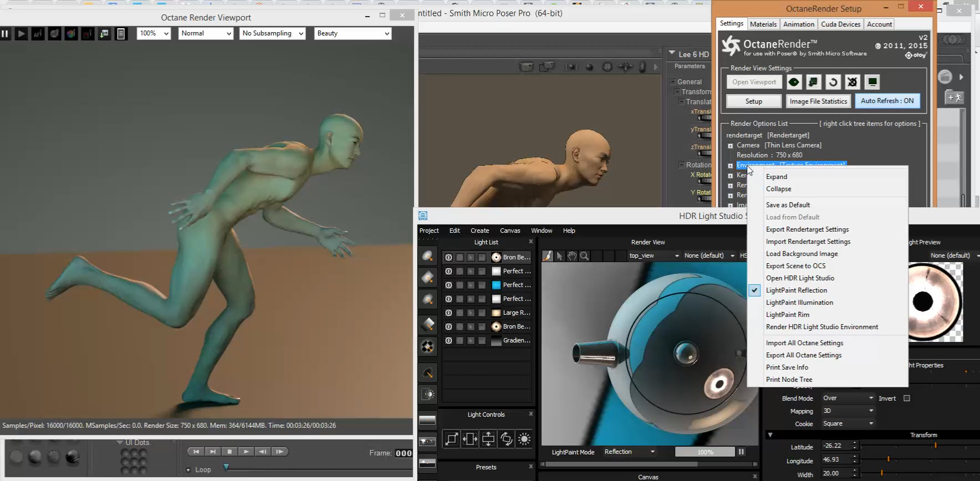Select the Loop radio option
The height and width of the screenshot is (481, 980).
coord(188,470)
